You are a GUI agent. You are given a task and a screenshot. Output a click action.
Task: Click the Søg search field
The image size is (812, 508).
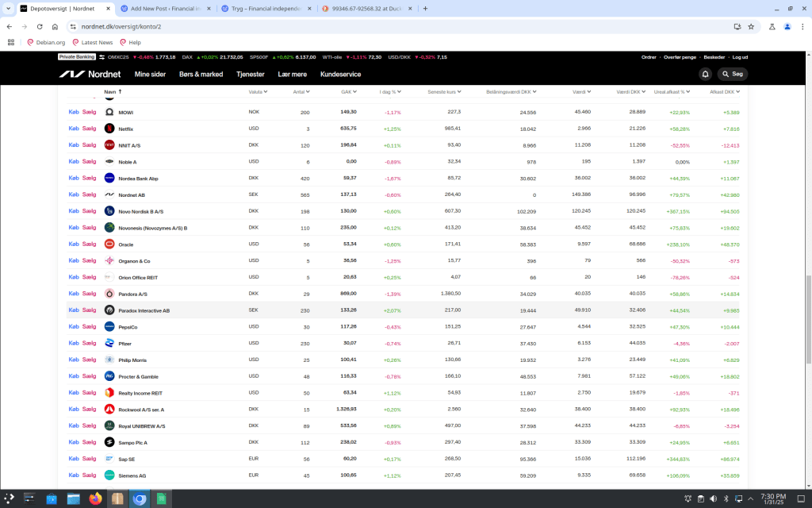[733, 74]
